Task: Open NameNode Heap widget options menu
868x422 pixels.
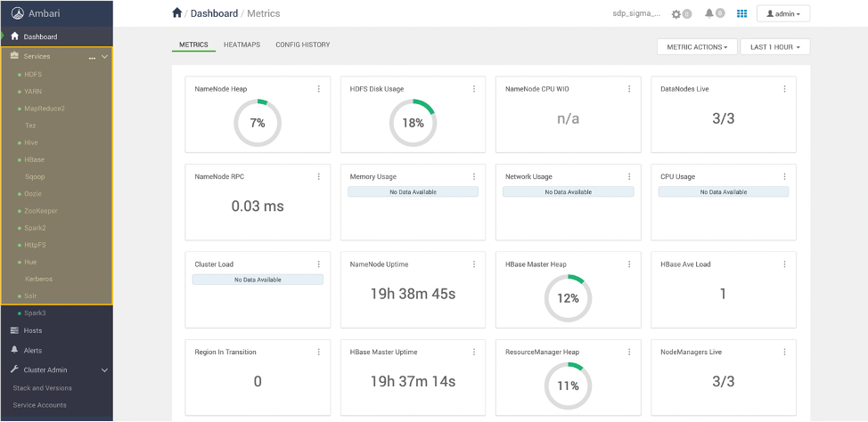Action: pos(319,89)
